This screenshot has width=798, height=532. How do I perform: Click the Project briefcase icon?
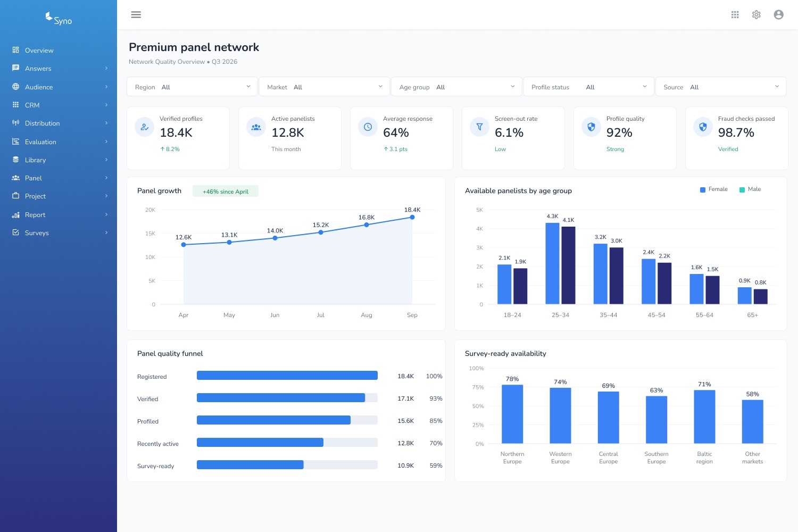(x=16, y=196)
